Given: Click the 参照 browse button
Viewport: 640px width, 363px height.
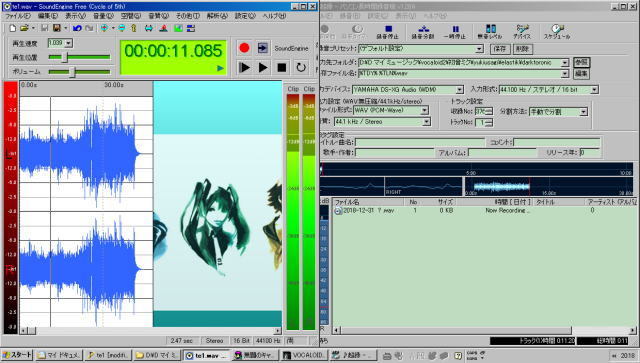Looking at the screenshot, I should pos(581,62).
